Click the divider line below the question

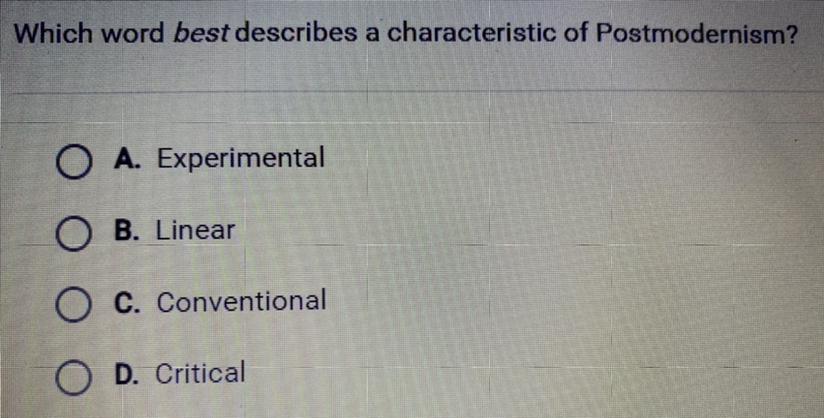pyautogui.click(x=412, y=92)
